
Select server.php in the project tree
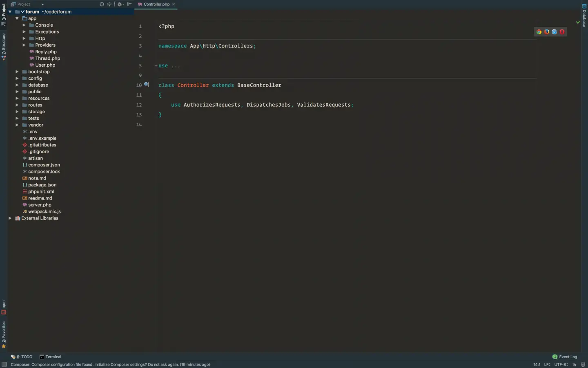[40, 205]
